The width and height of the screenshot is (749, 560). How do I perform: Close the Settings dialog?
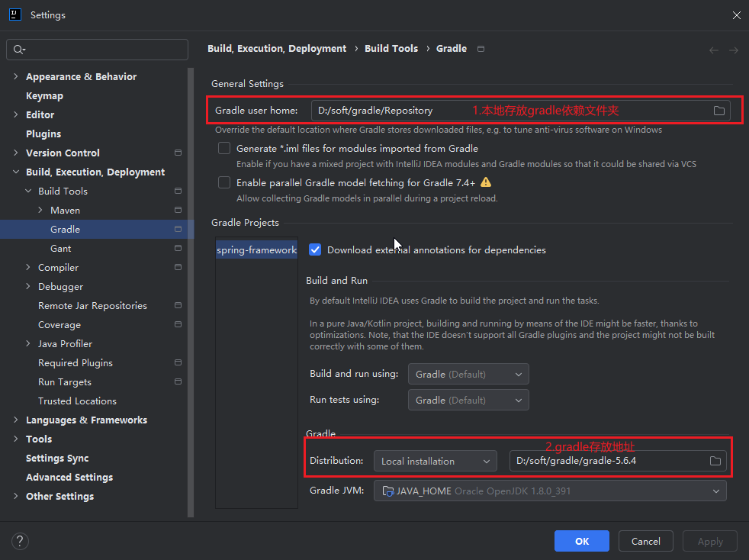[737, 15]
